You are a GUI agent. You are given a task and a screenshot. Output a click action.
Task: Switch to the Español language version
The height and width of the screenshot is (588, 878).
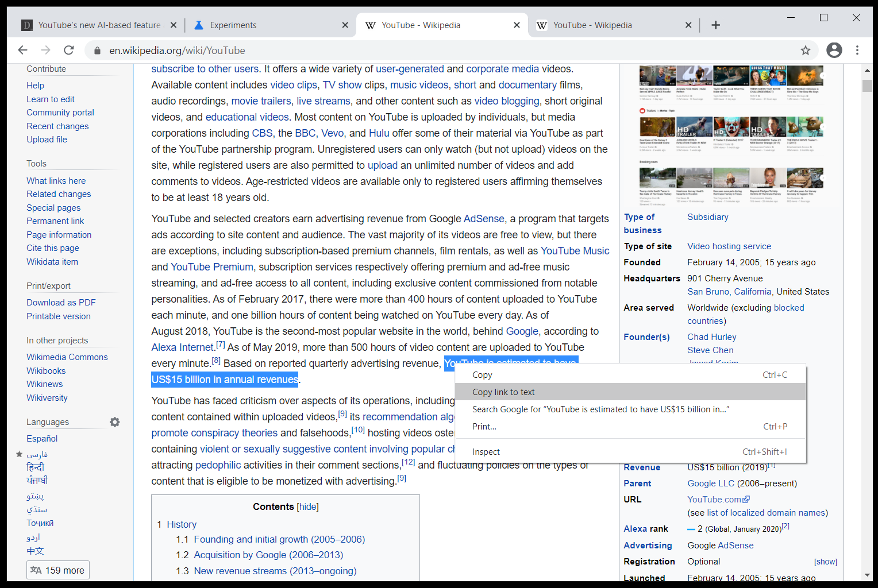(x=42, y=439)
